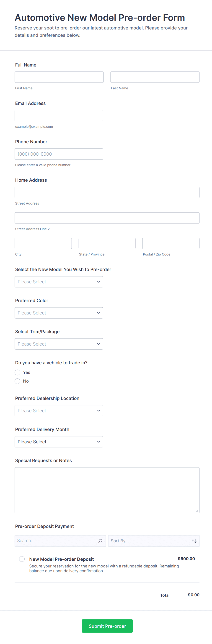Viewport: 212px width, 644px height.
Task: Select No for vehicle trade-in
Action: (18, 381)
